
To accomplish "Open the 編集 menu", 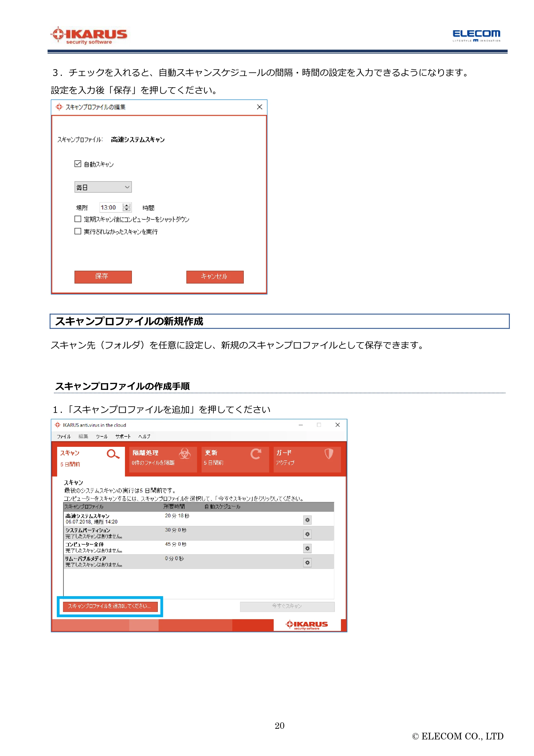I will (83, 436).
